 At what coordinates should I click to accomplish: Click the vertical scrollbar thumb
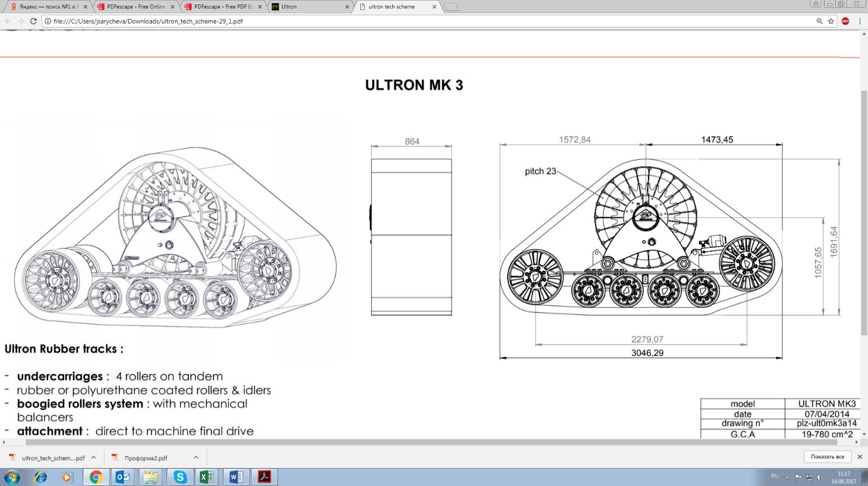click(865, 213)
